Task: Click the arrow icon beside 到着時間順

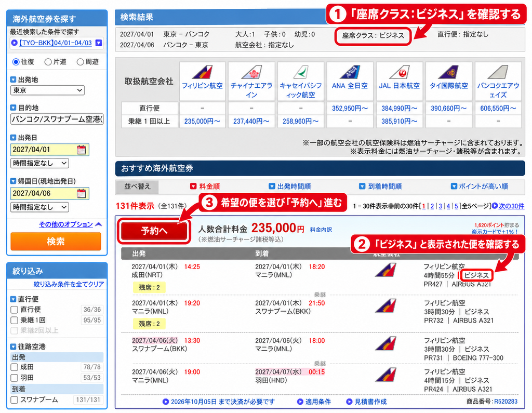Action: (x=362, y=186)
